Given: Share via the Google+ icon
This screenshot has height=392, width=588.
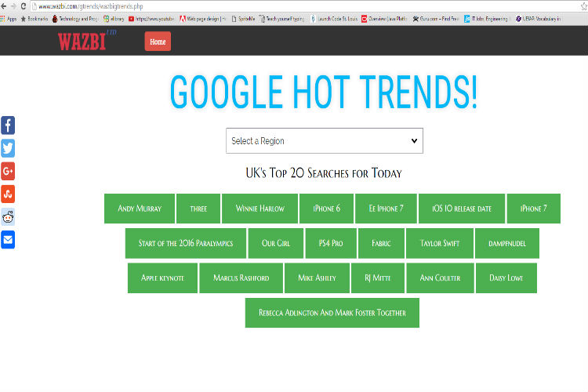Looking at the screenshot, I should point(8,171).
